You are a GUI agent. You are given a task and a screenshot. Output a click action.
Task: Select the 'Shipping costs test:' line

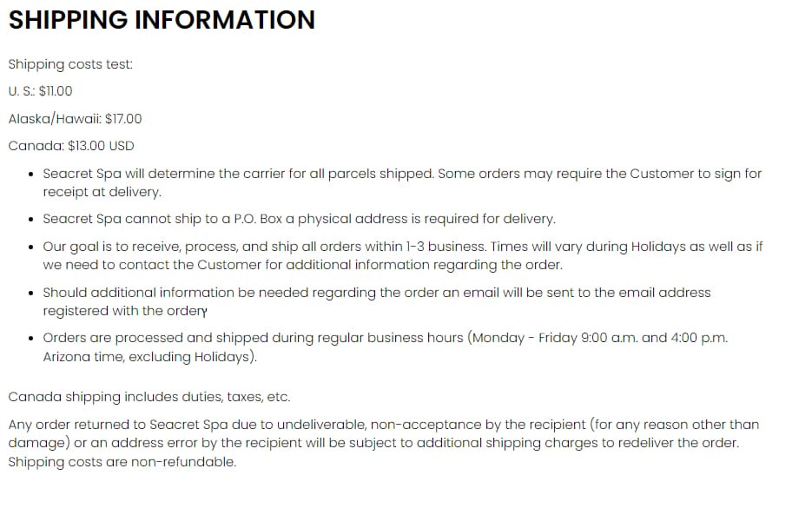tap(70, 64)
